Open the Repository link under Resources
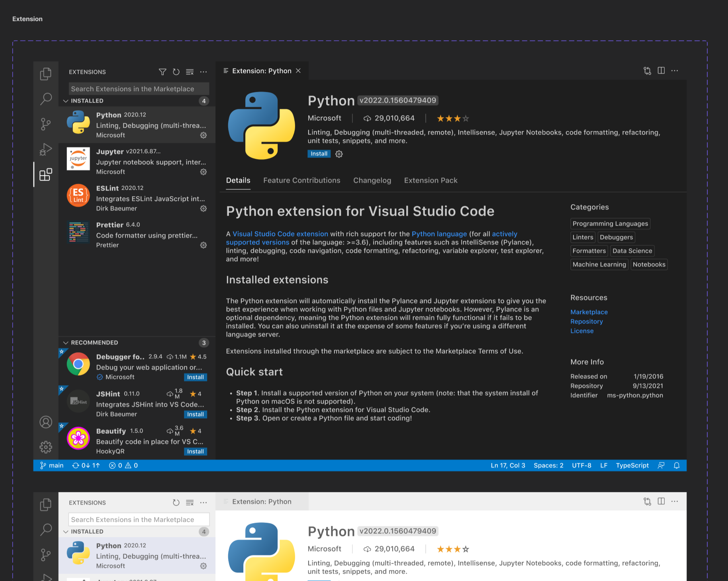Screen dimensions: 728x581 tap(587, 321)
